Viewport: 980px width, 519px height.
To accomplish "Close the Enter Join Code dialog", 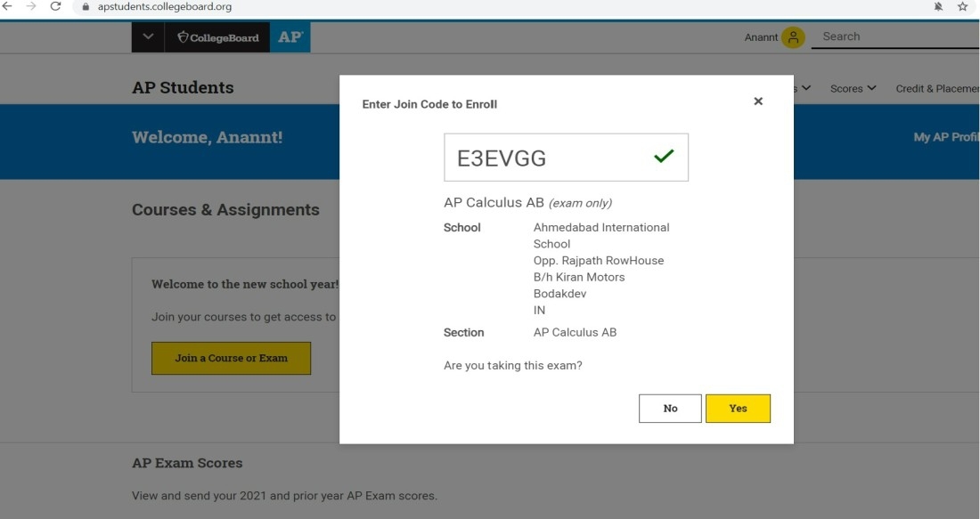I will pos(758,101).
